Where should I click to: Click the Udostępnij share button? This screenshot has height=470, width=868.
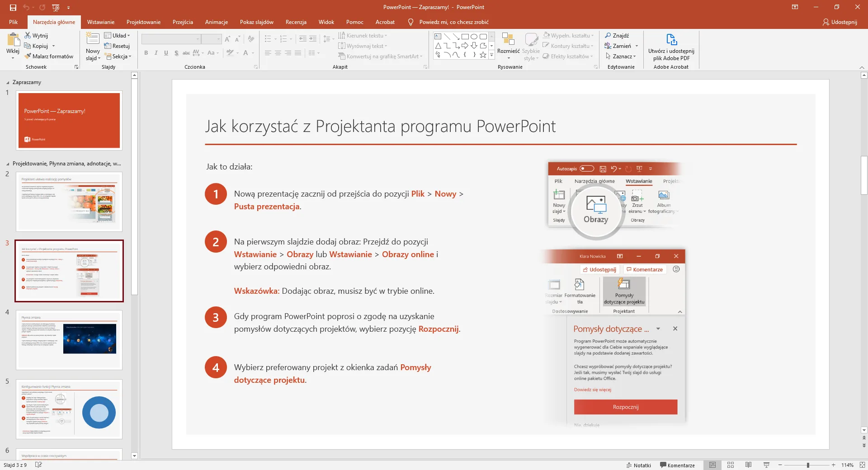pyautogui.click(x=840, y=22)
